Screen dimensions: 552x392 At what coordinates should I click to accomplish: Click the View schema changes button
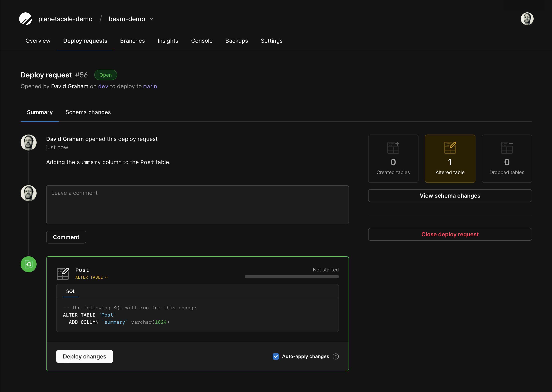(450, 196)
